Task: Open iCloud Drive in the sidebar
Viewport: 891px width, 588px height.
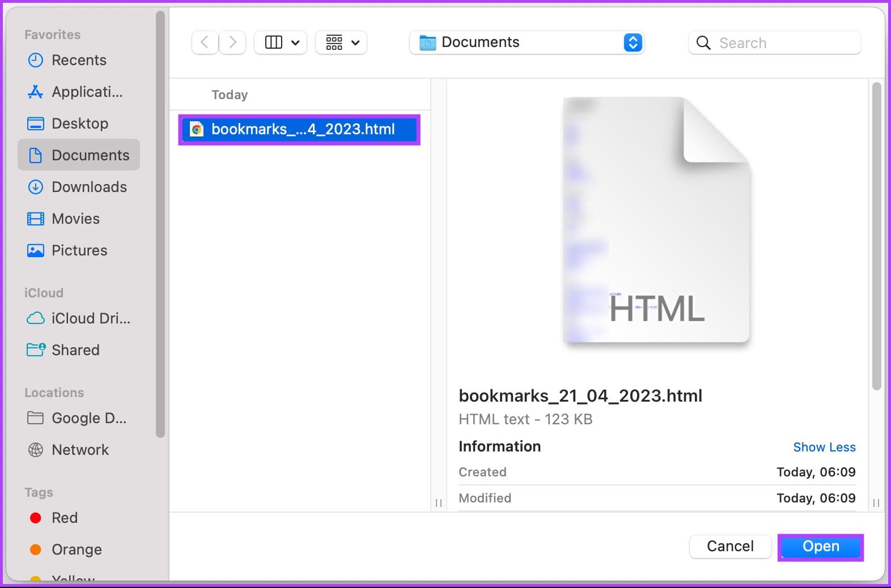Action: 79,318
